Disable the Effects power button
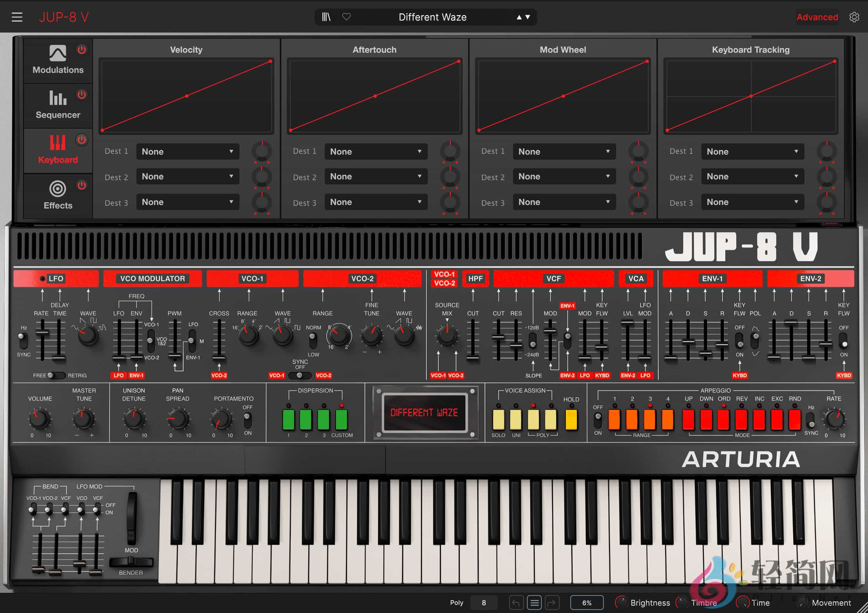868x613 pixels. (81, 185)
